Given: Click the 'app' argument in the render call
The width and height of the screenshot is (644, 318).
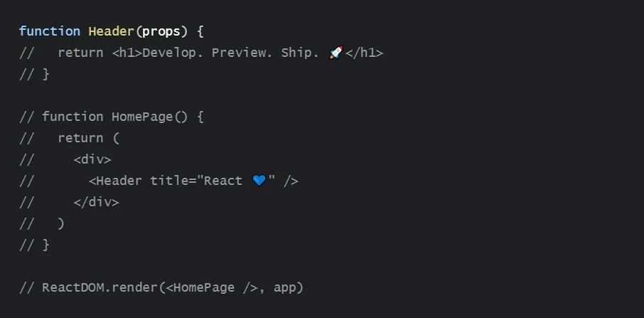Looking at the screenshot, I should 284,288.
